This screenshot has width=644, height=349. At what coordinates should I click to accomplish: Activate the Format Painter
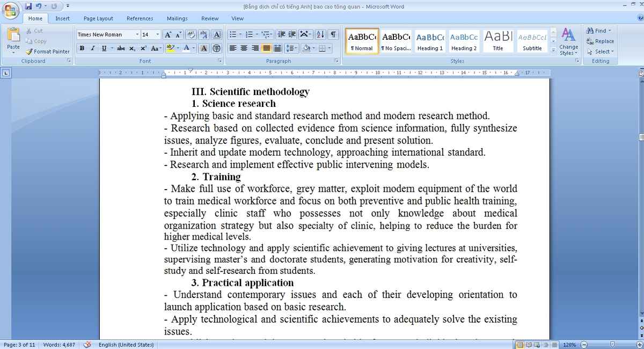(48, 52)
